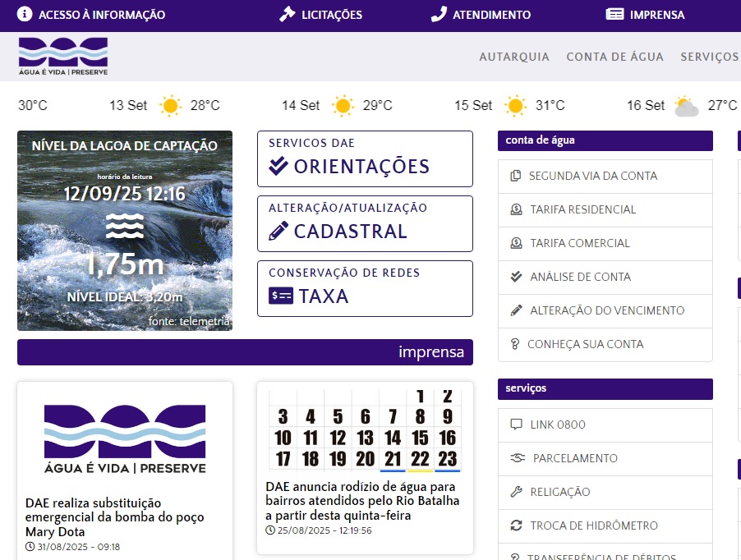Click the phone icon for Atendimento
The height and width of the screenshot is (560, 741).
point(439,15)
